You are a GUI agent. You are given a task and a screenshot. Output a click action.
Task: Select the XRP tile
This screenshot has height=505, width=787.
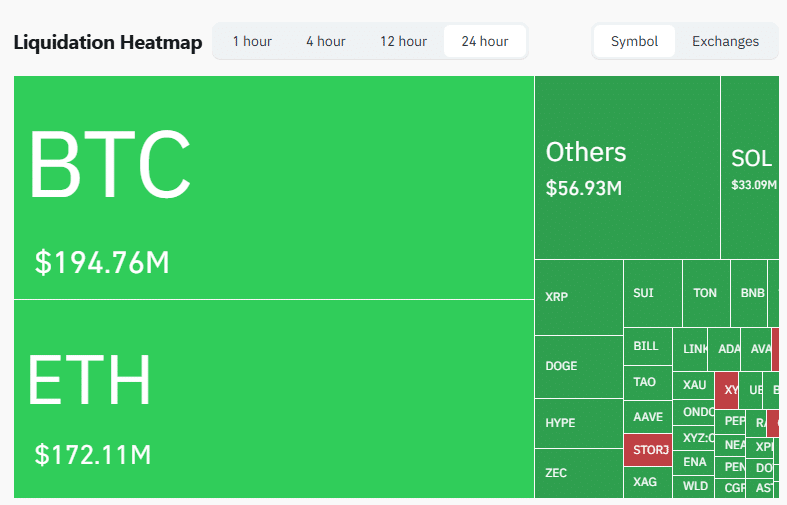pos(579,297)
